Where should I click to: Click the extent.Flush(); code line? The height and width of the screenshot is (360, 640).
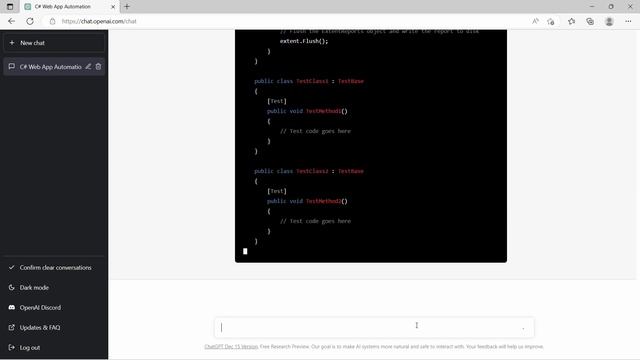point(304,41)
